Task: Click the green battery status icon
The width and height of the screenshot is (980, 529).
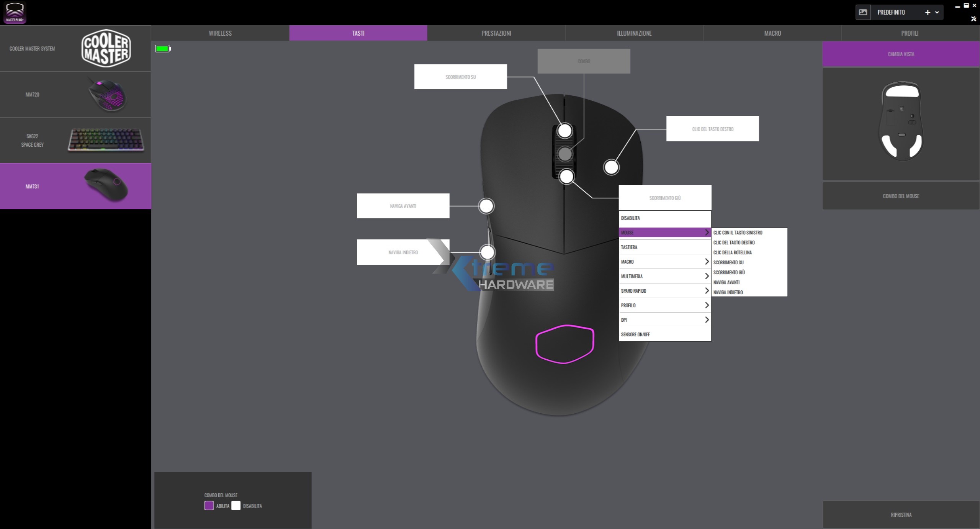Action: [x=163, y=49]
